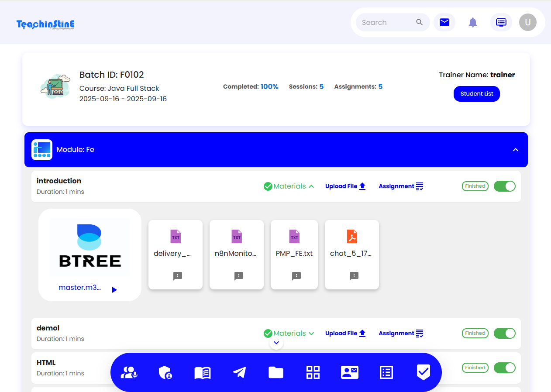Click the folder icon in bottom dock
The image size is (551, 392).
[276, 372]
